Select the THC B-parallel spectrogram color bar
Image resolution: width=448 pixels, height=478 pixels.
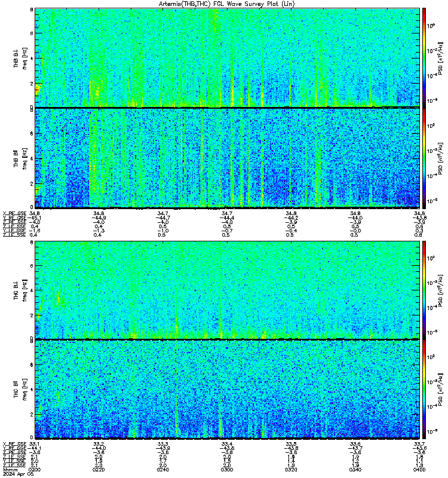[424, 390]
